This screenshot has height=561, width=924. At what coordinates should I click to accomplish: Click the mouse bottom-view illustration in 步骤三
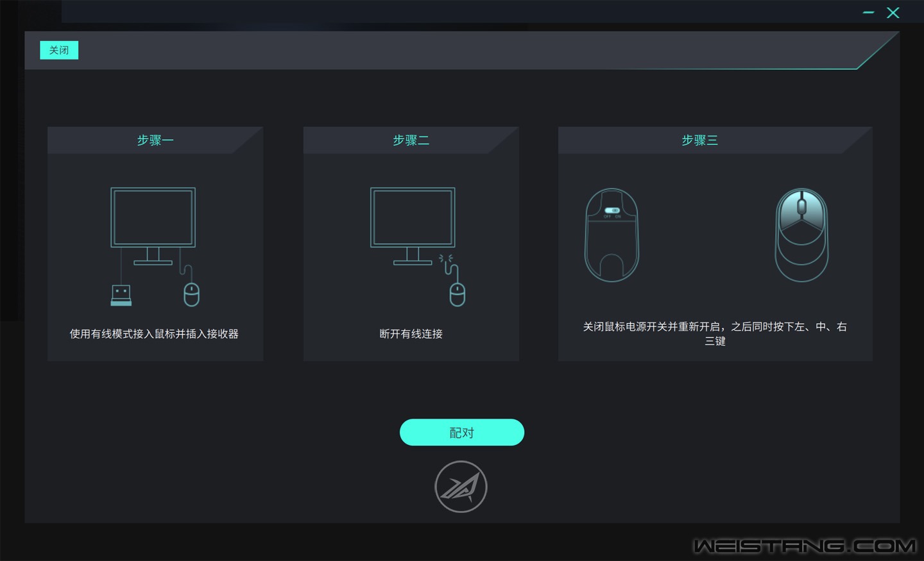(x=612, y=235)
